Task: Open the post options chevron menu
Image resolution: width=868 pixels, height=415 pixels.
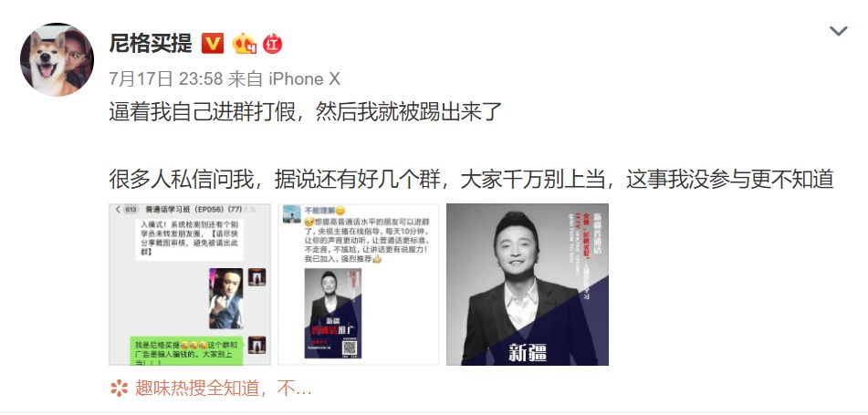Action: [x=838, y=32]
